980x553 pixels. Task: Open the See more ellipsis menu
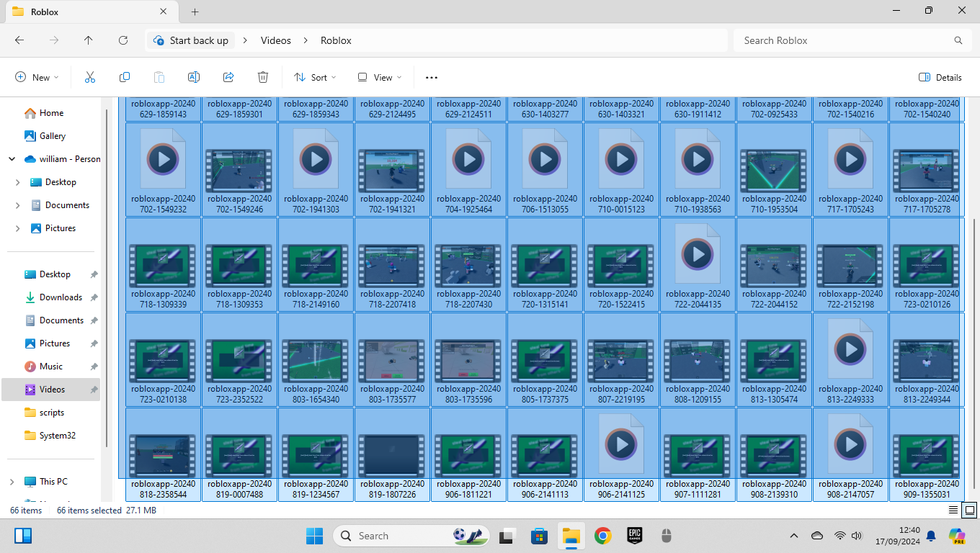click(432, 77)
